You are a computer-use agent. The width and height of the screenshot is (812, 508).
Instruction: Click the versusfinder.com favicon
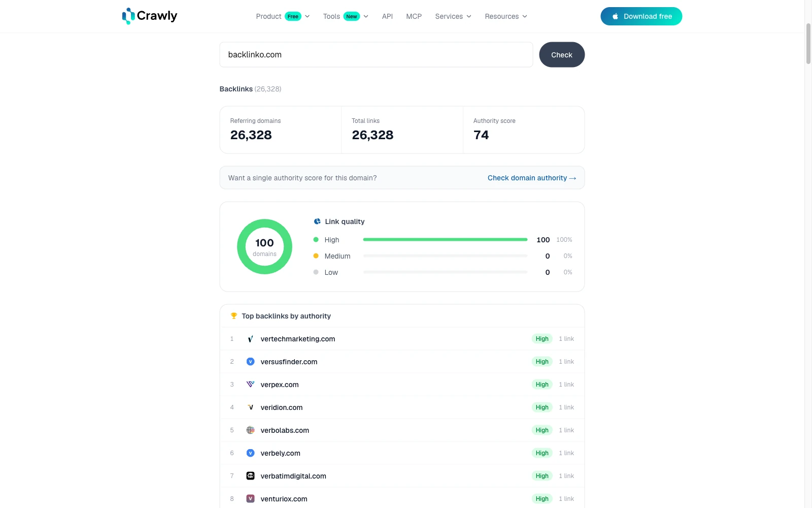click(x=250, y=362)
